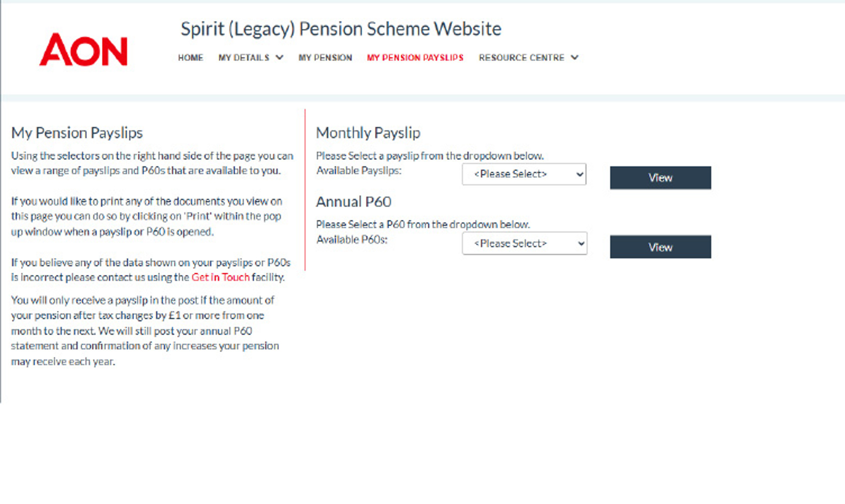Expand the chevron beside RESOURCE CENTRE

(575, 58)
